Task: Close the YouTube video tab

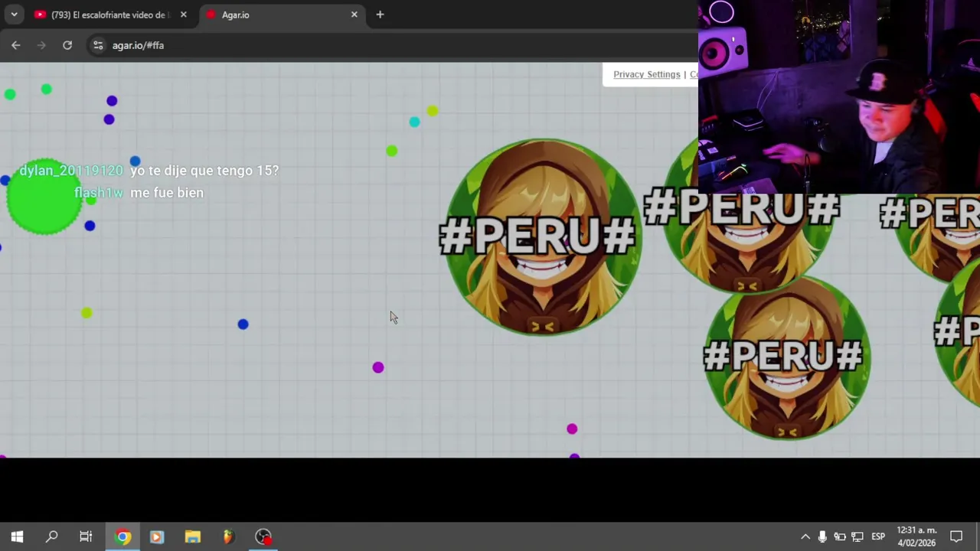Action: (183, 15)
